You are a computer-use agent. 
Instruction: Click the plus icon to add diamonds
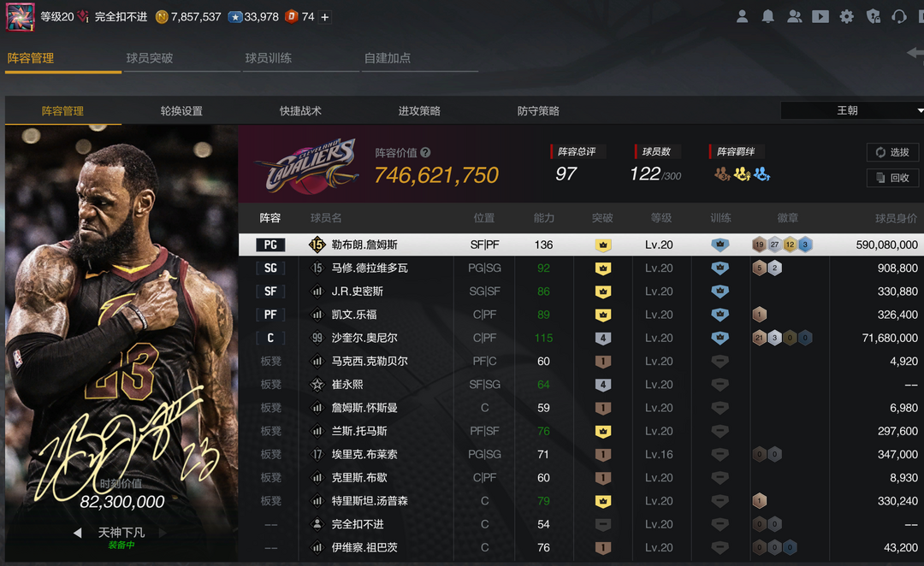325,17
